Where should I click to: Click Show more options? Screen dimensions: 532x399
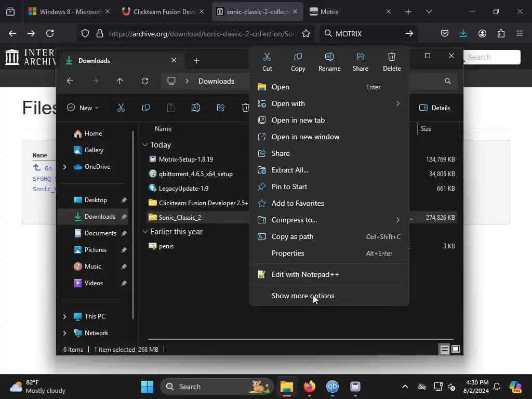pos(329,296)
